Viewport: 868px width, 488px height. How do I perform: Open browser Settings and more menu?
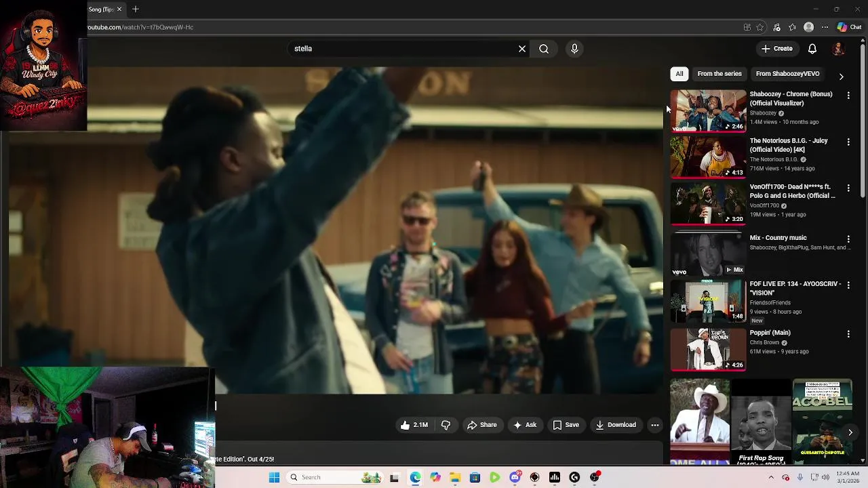pyautogui.click(x=825, y=27)
